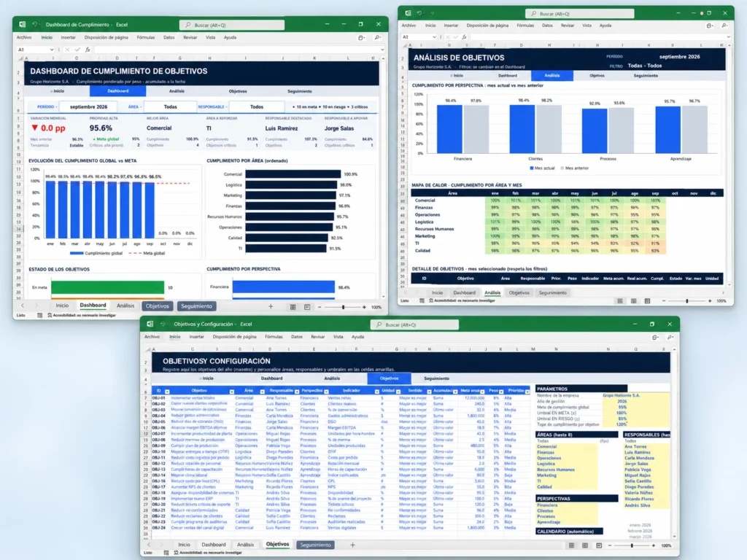This screenshot has width=747, height=560.
Task: Click the Dashboard navigation button in the Objetivos sheet
Action: (x=272, y=378)
